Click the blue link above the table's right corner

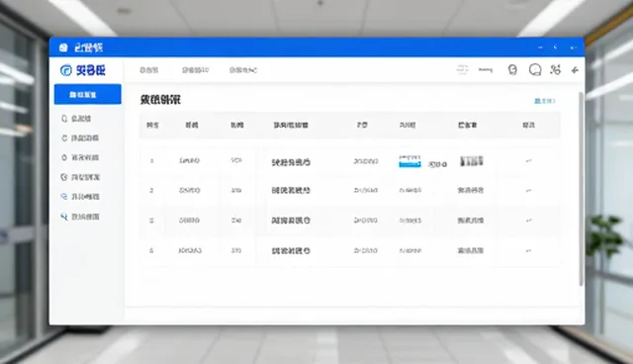pyautogui.click(x=545, y=101)
